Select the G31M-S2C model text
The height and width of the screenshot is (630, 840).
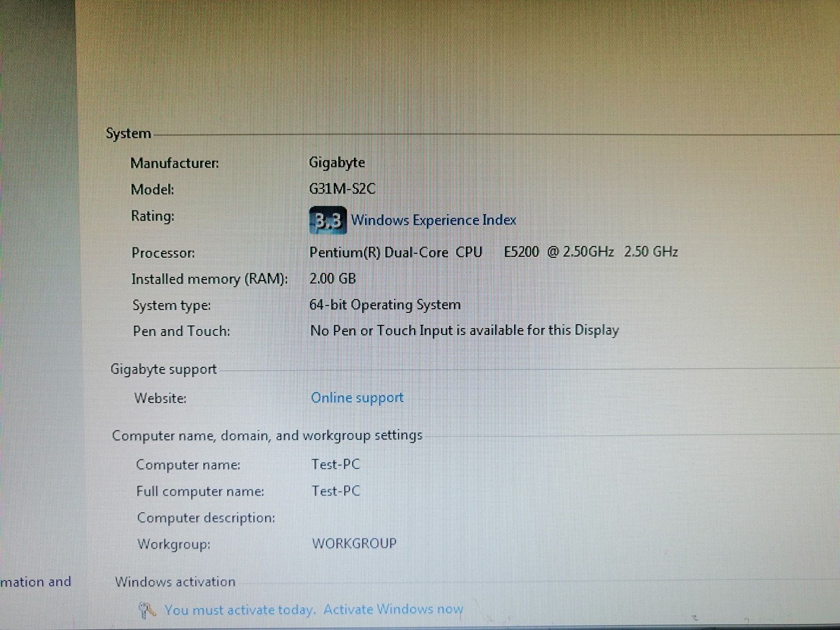[342, 189]
